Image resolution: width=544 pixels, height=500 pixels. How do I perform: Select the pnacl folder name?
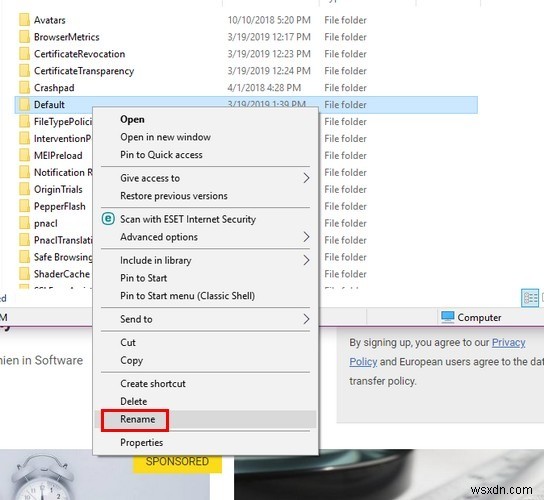(x=46, y=223)
